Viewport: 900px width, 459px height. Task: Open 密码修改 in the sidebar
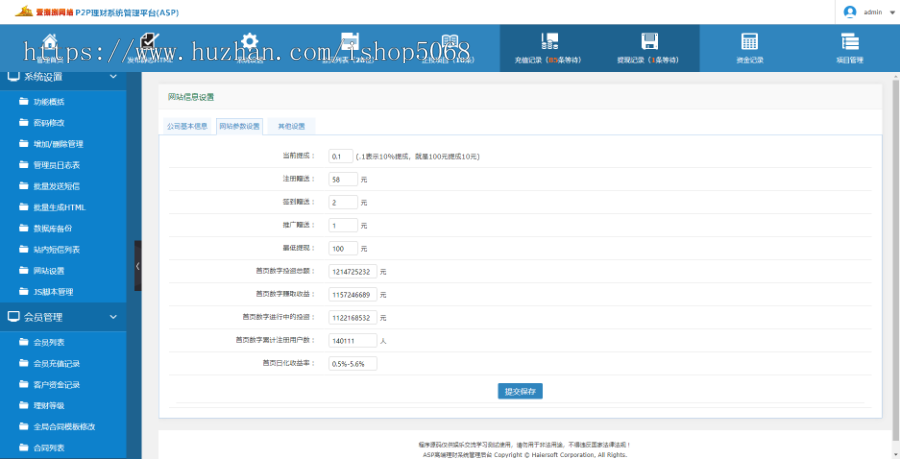(48, 123)
